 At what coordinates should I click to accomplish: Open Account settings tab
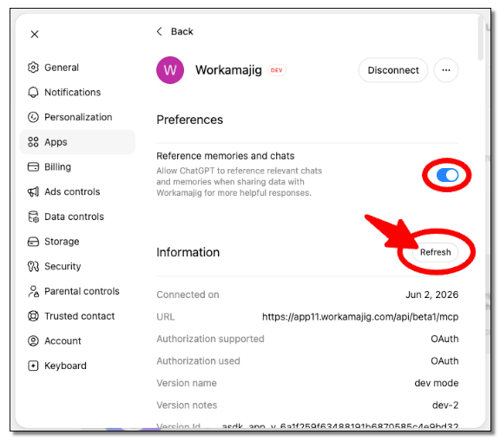77,341
